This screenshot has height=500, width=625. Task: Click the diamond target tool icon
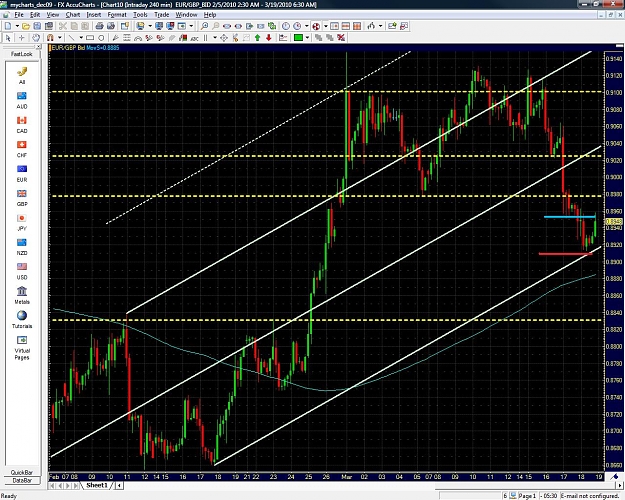click(224, 38)
